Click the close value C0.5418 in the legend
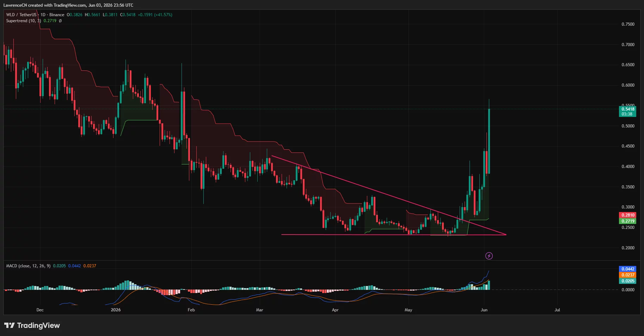The width and height of the screenshot is (644, 336). click(x=128, y=15)
